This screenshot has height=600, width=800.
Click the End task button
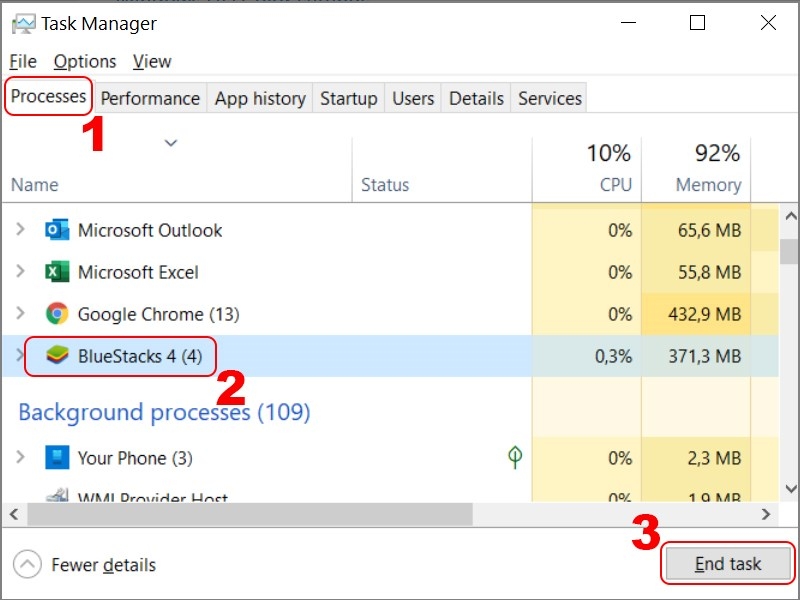click(728, 564)
